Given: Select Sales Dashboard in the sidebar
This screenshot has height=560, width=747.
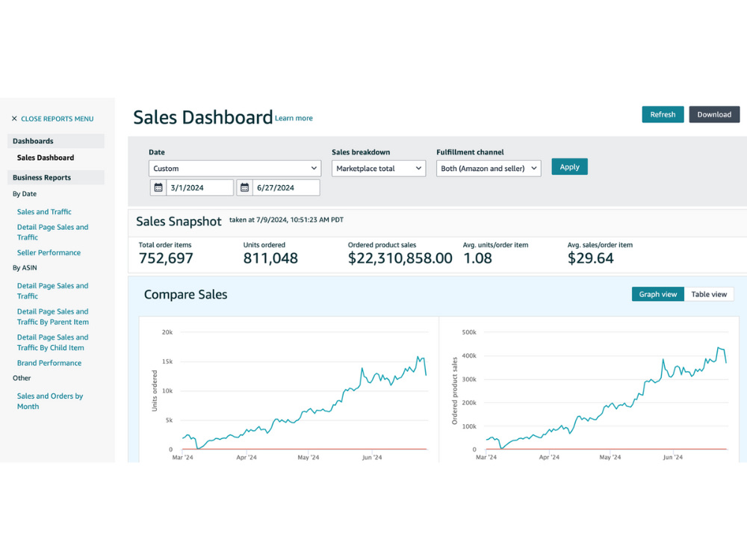Looking at the screenshot, I should click(x=46, y=158).
